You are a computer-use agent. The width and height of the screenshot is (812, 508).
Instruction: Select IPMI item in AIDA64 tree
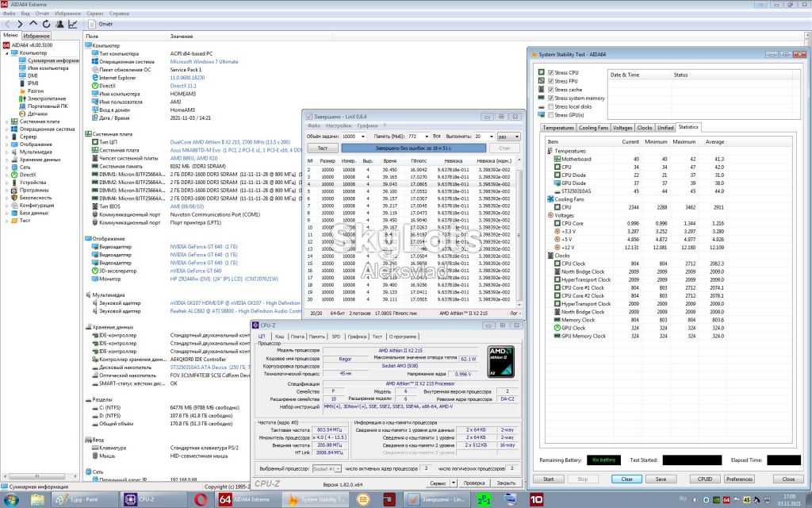click(x=33, y=83)
